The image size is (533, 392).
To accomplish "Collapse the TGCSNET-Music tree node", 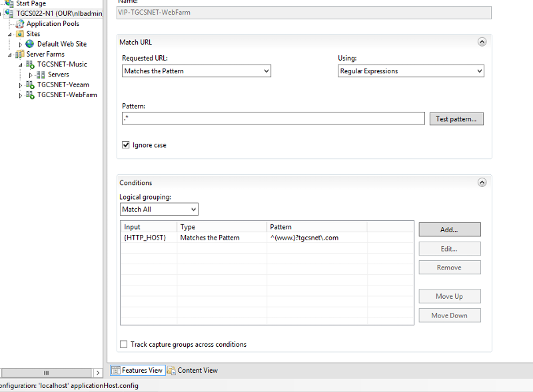I will pyautogui.click(x=21, y=65).
